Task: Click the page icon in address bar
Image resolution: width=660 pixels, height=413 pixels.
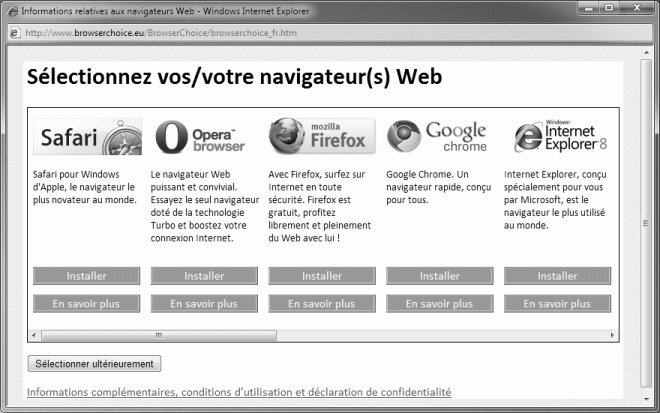Action: point(15,33)
